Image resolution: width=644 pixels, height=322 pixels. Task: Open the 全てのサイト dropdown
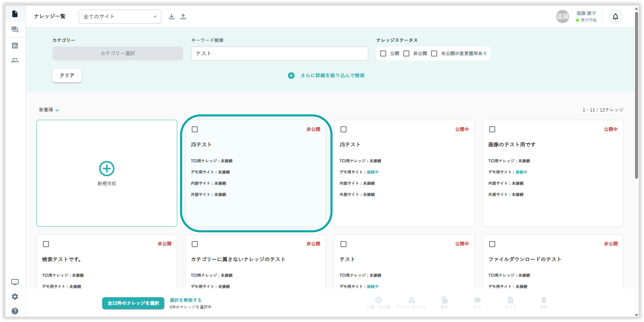(x=120, y=17)
